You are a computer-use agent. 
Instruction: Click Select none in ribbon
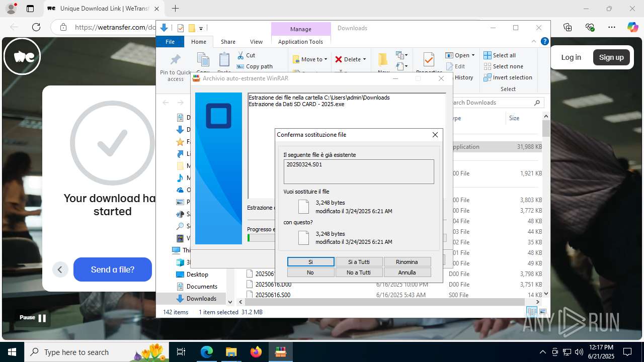(x=503, y=66)
